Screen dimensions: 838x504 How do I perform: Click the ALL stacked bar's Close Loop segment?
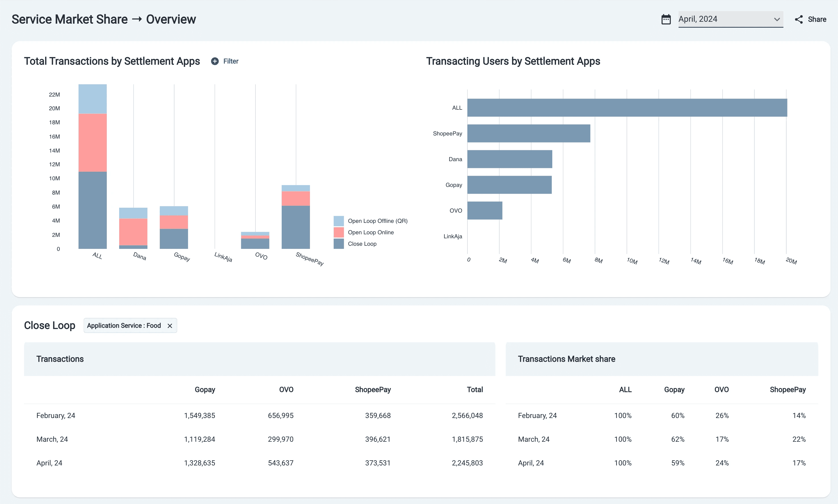(x=92, y=210)
